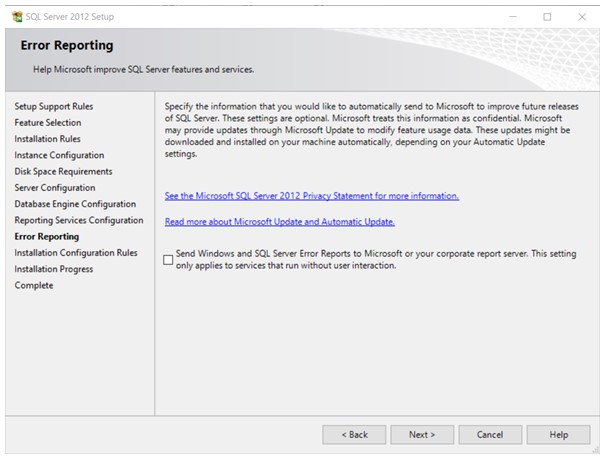606x457 pixels.
Task: Proceed with the Next button
Action: pos(422,435)
